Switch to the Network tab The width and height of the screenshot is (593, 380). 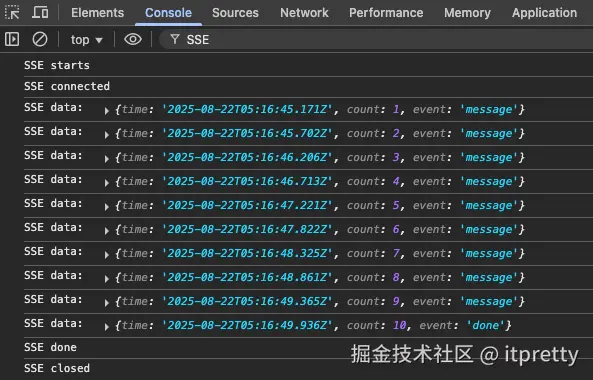304,13
